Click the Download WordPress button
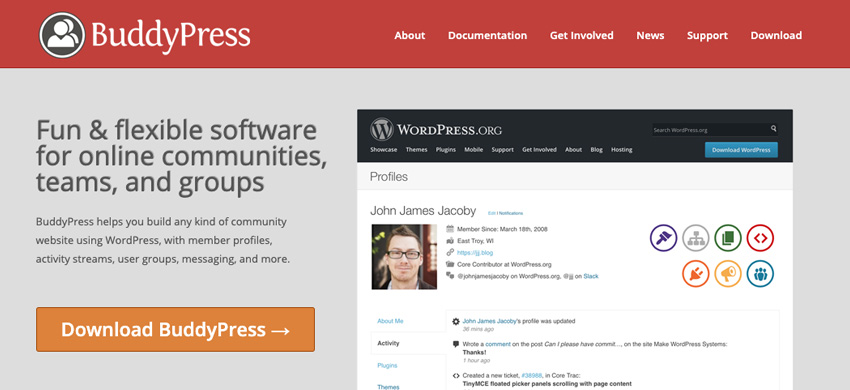 click(741, 150)
